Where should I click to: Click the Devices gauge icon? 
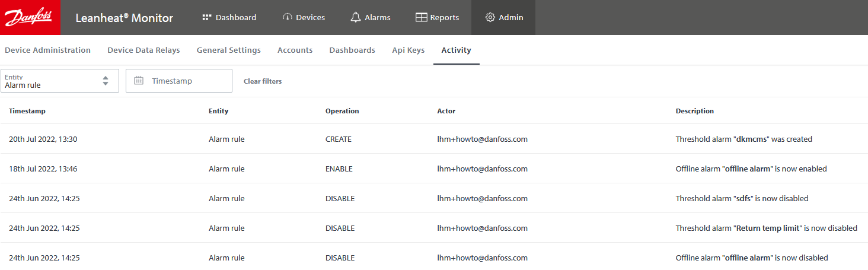point(288,17)
